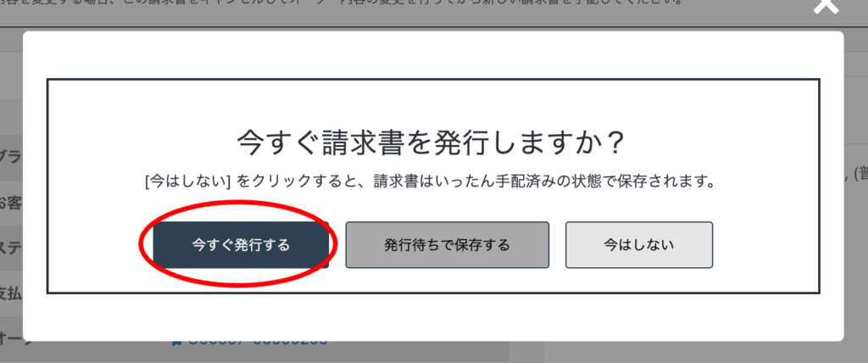The width and height of the screenshot is (868, 363).
Task: Click the bookmark icon beside order number link
Action: pos(177,342)
